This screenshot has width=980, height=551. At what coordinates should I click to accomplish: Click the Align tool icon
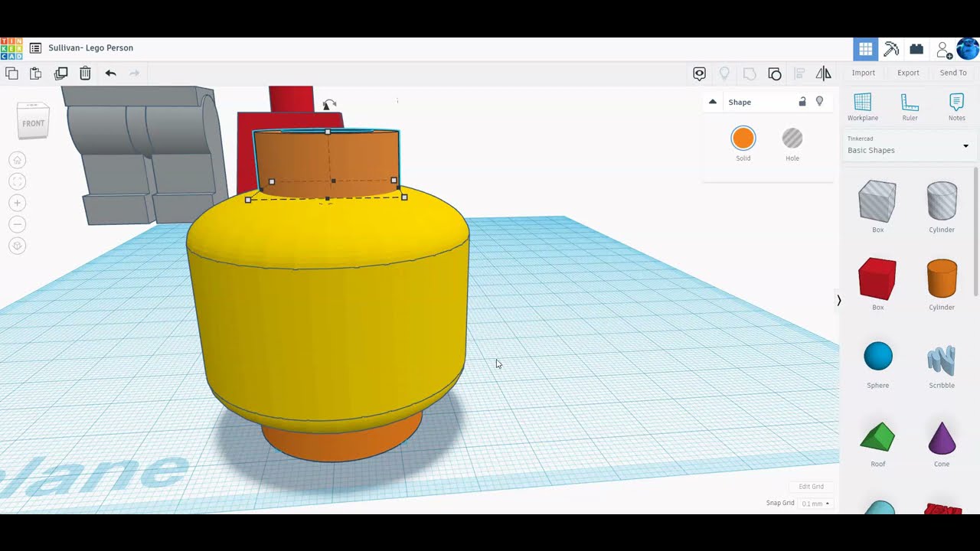point(799,73)
